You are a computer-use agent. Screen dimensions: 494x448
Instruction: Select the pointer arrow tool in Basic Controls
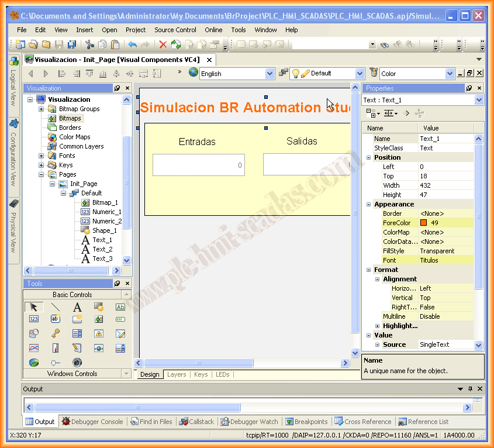click(33, 307)
